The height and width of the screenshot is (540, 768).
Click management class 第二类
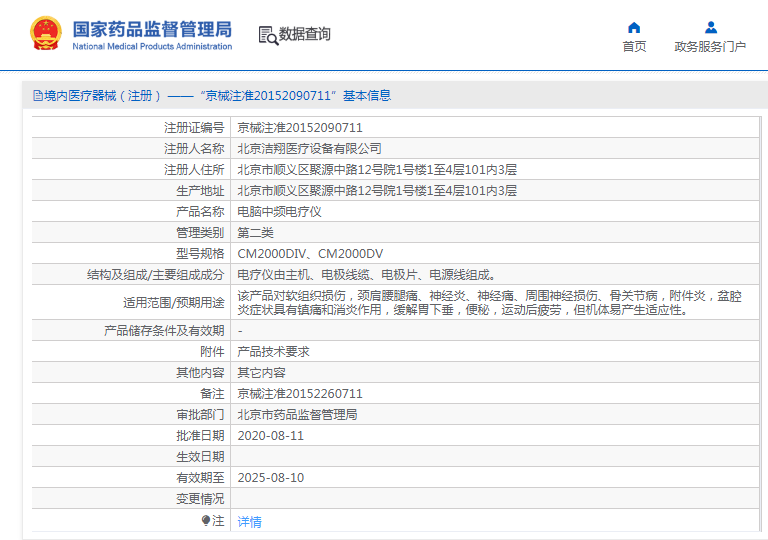tap(256, 233)
